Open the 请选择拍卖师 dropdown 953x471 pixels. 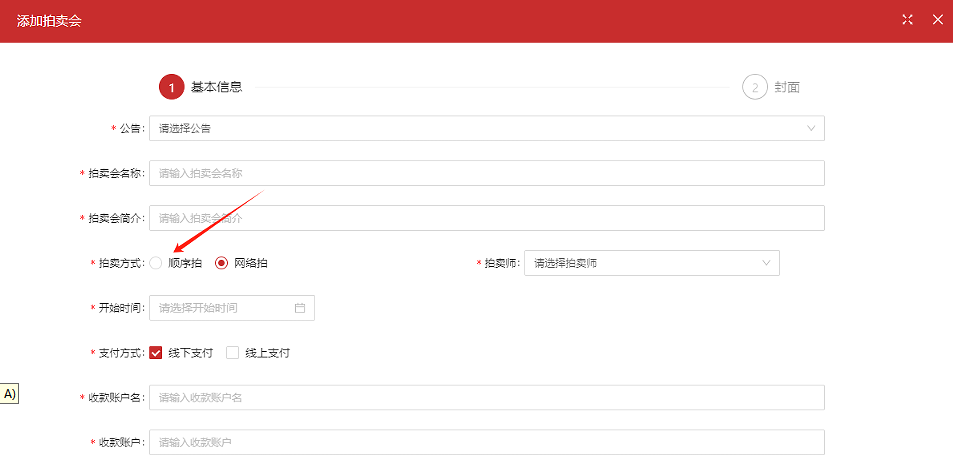tap(652, 263)
